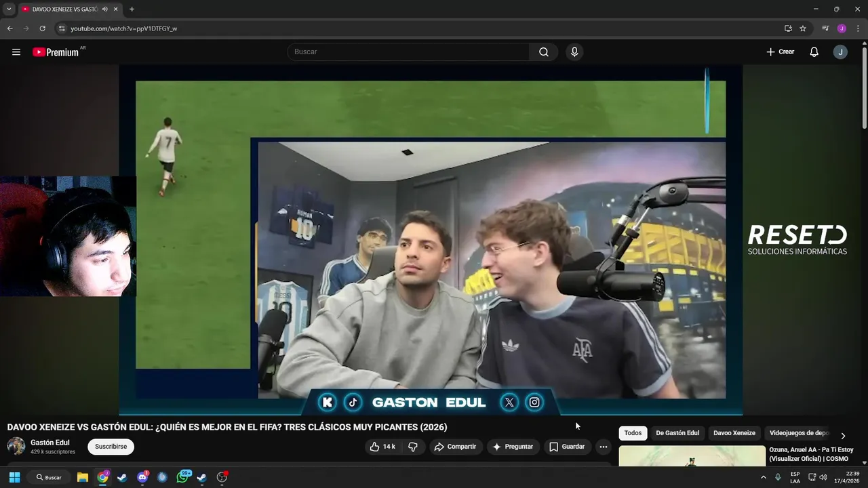Image resolution: width=868 pixels, height=488 pixels.
Task: Close the DAVOO XENEIZE tab
Action: coord(116,9)
